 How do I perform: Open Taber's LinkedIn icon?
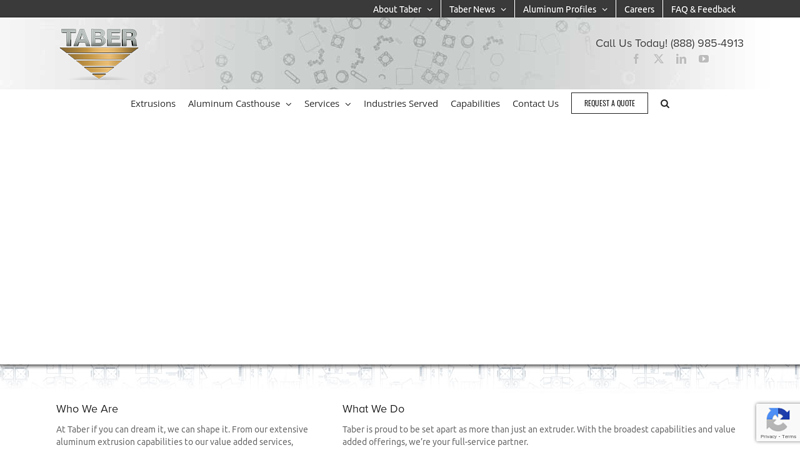[681, 59]
